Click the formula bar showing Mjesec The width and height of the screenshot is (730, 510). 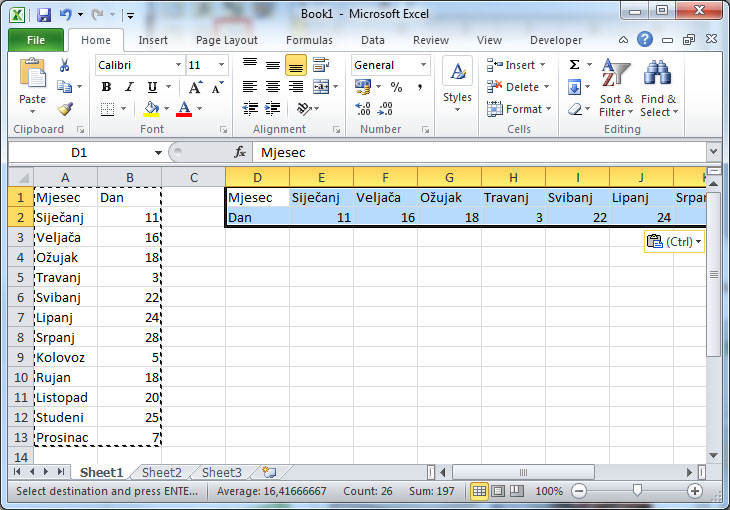(479, 152)
